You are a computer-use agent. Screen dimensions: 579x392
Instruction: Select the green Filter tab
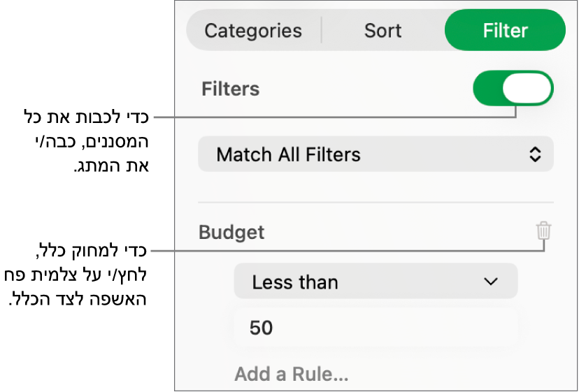point(505,31)
